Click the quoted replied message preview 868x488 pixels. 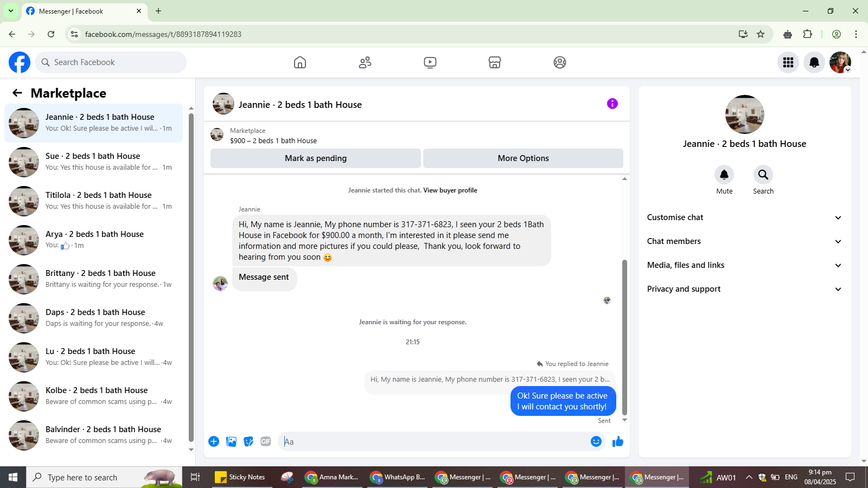(x=490, y=380)
